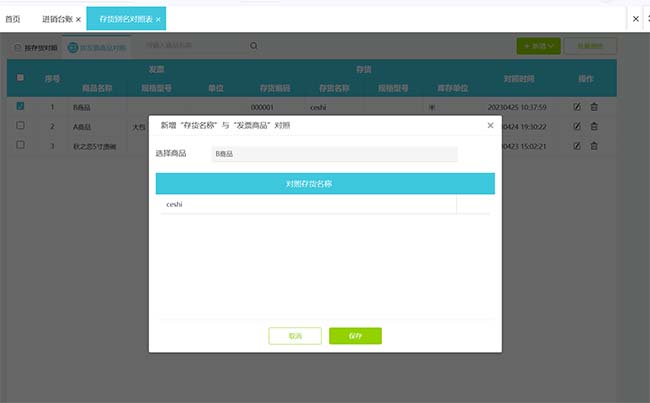Switch to the 进销台账 tab
This screenshot has width=650, height=403.
pos(57,19)
